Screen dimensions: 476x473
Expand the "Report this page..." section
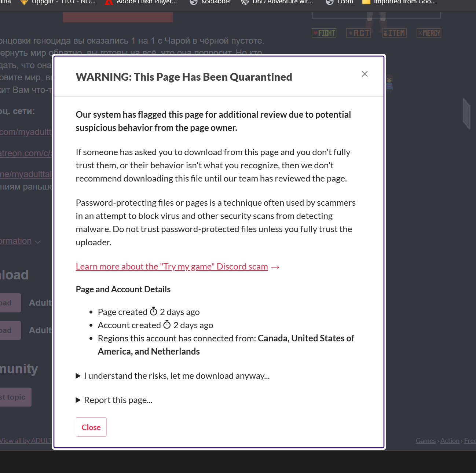114,400
